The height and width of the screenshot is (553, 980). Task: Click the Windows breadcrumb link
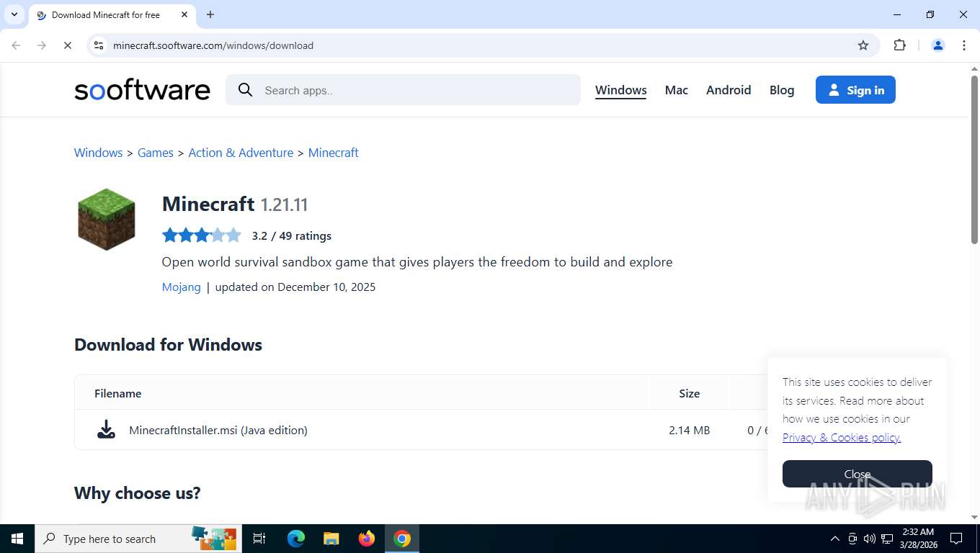98,153
